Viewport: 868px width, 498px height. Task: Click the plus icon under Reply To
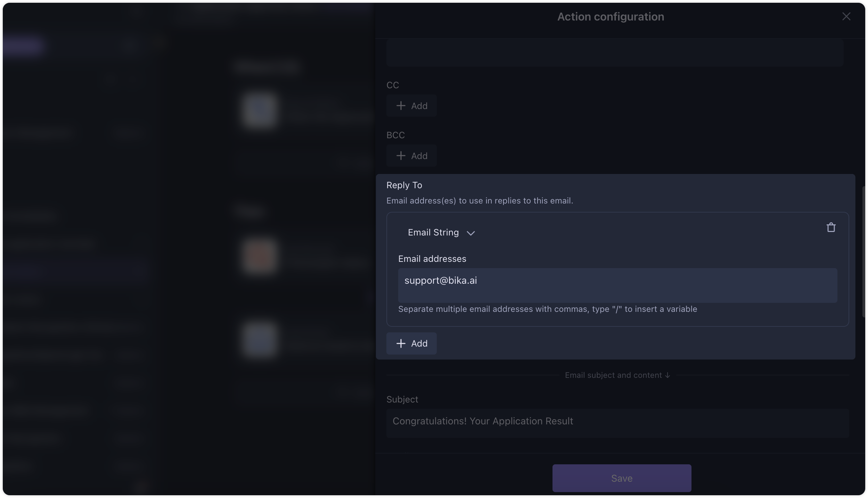click(401, 343)
